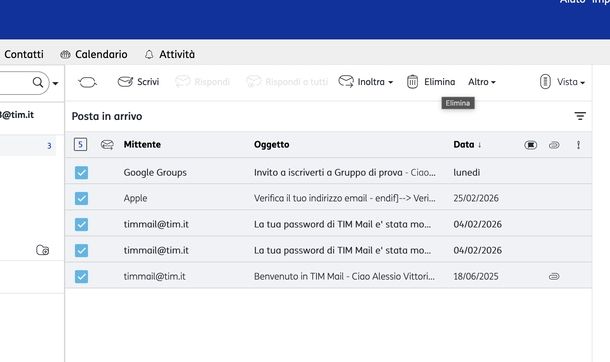610x362 pixels.
Task: Uncheck the Apple email checkbox
Action: (x=81, y=198)
